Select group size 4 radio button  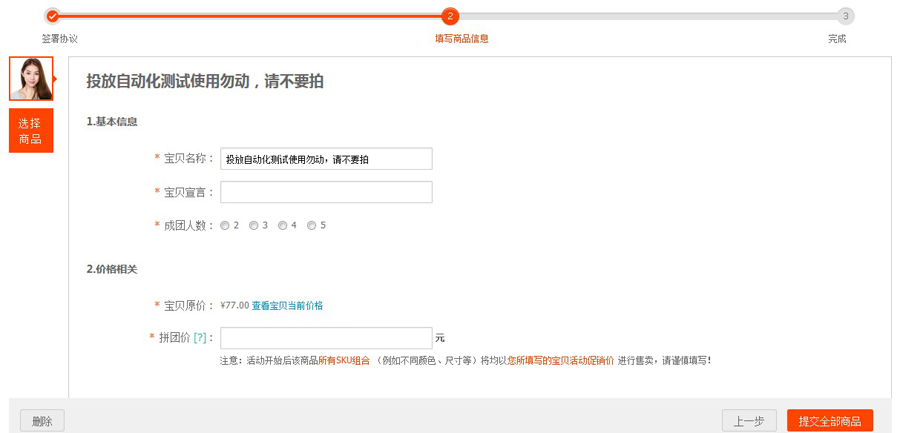(x=282, y=226)
